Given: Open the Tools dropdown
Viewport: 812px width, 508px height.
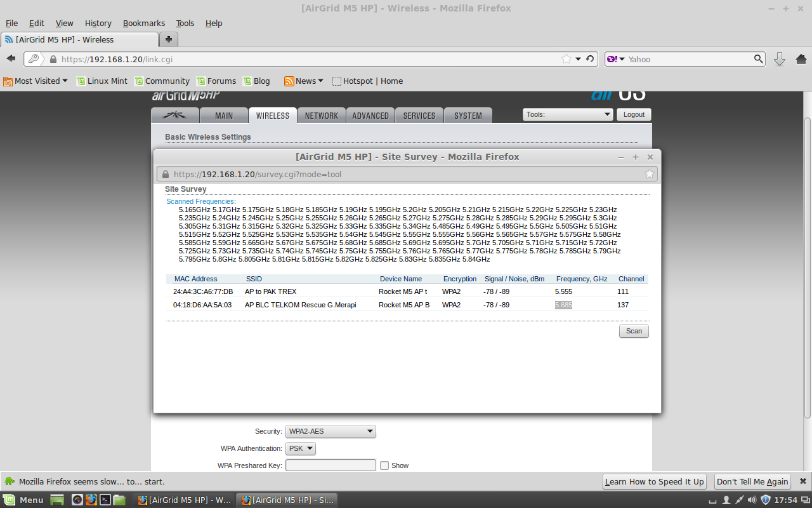Looking at the screenshot, I should click(x=568, y=114).
